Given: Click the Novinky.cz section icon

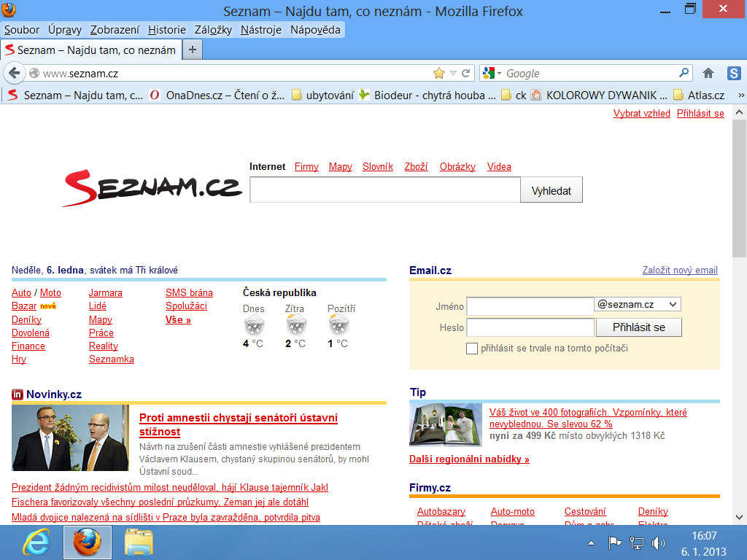Looking at the screenshot, I should 18,394.
